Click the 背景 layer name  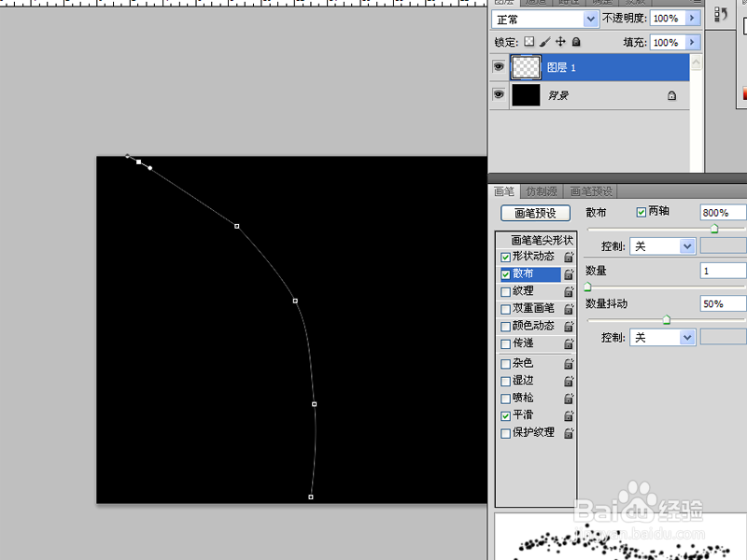pos(557,95)
